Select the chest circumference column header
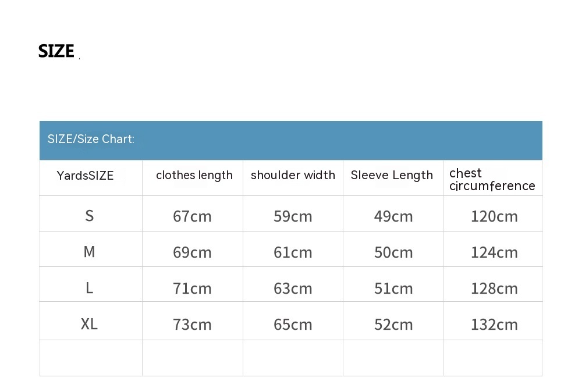The image size is (582, 392). pyautogui.click(x=492, y=179)
